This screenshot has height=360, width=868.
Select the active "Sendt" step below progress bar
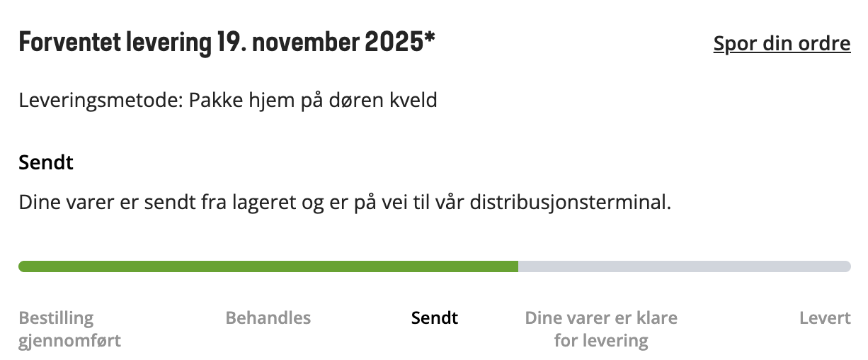[x=434, y=317]
